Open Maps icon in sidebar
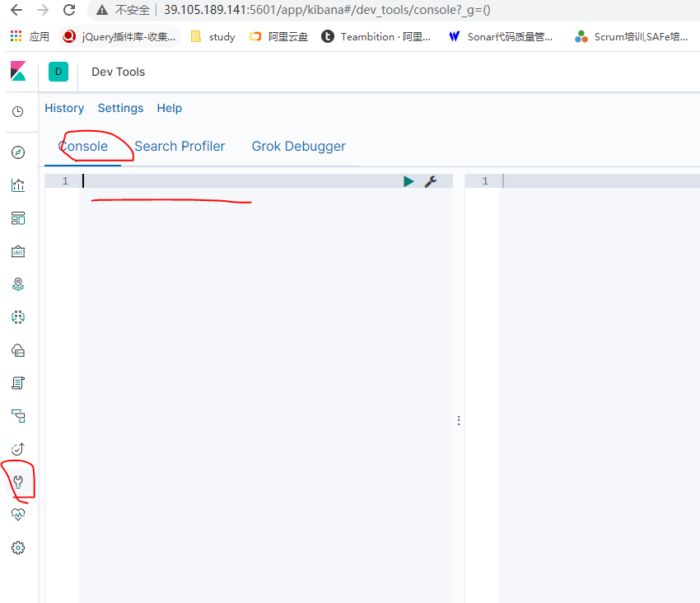 point(18,284)
